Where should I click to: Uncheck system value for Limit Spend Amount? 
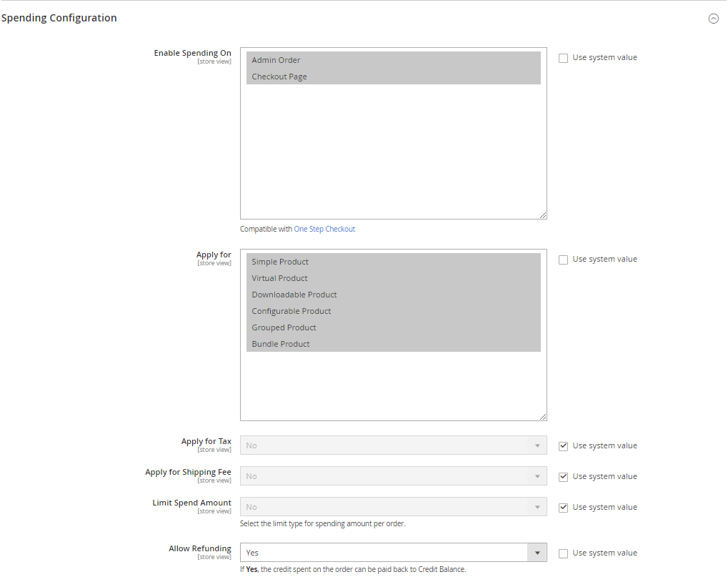[564, 508]
